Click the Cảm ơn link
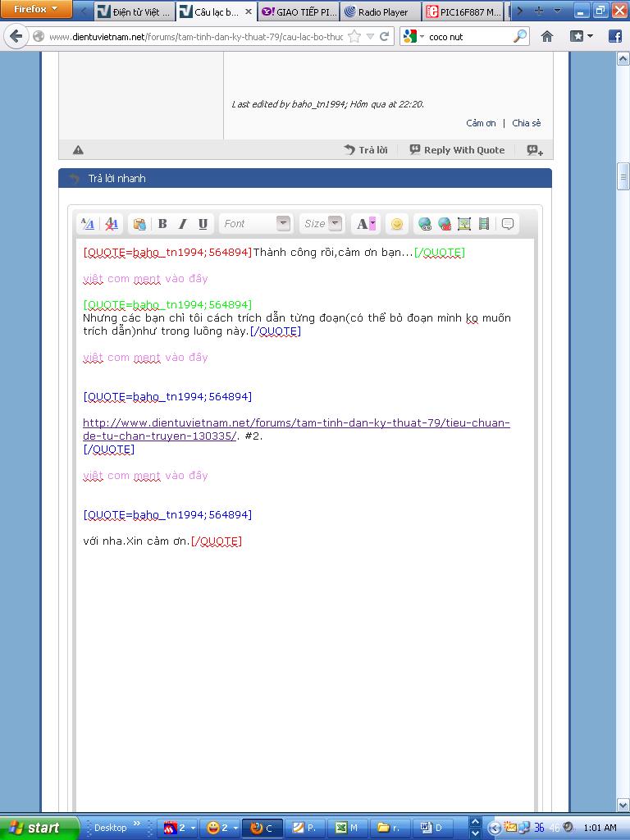The height and width of the screenshot is (840, 630). pos(481,123)
